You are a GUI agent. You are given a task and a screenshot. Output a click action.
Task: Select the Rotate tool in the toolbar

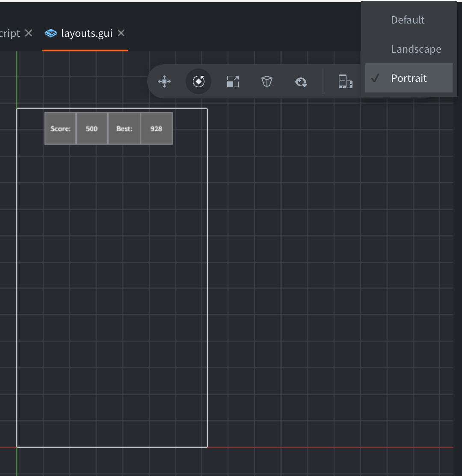[x=198, y=81]
